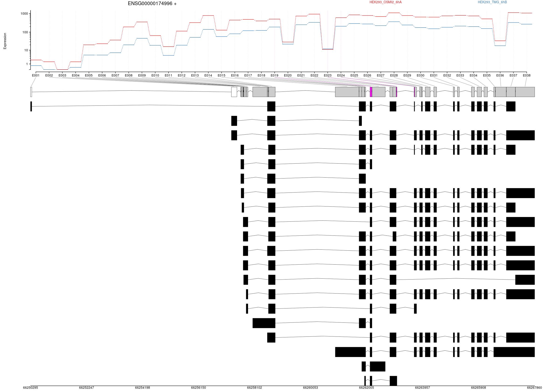Click exon label E020
The image size is (560, 392).
pos(288,75)
